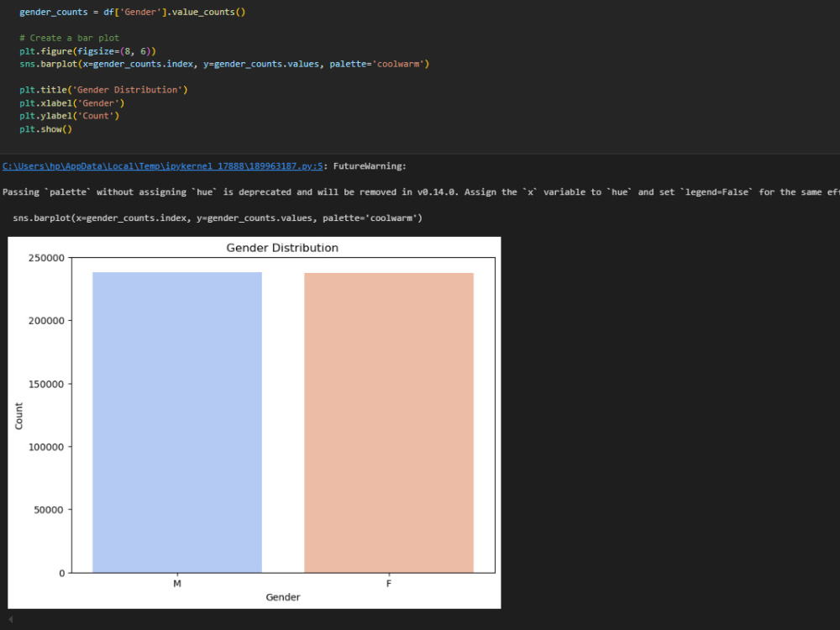Click the plt.show() code line
Image resolution: width=840 pixels, height=630 pixels.
click(x=45, y=129)
